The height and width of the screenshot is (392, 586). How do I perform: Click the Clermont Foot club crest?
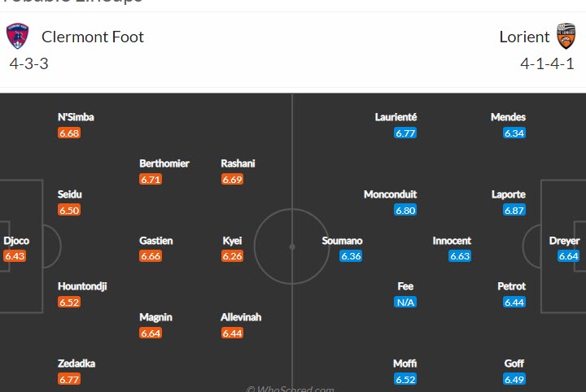click(x=17, y=37)
